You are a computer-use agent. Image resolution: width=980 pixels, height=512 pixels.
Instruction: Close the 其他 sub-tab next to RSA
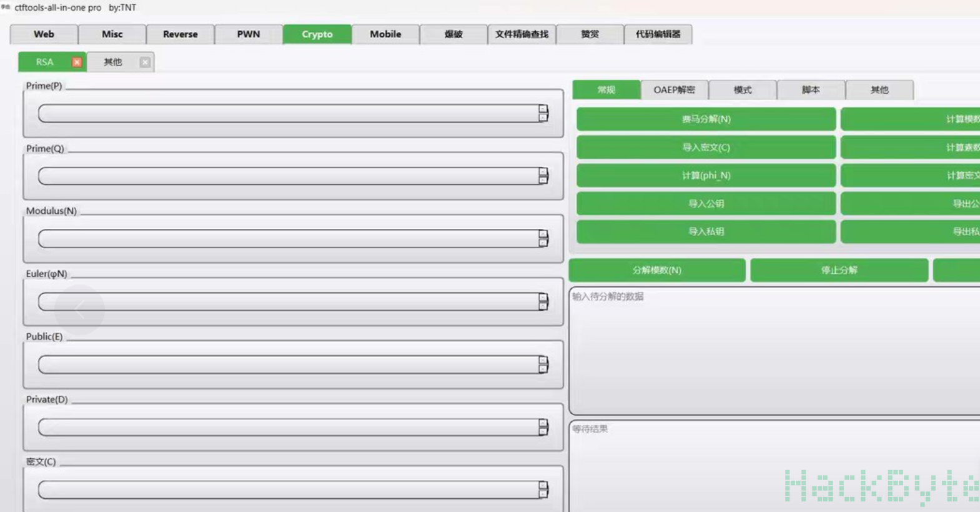coord(145,62)
